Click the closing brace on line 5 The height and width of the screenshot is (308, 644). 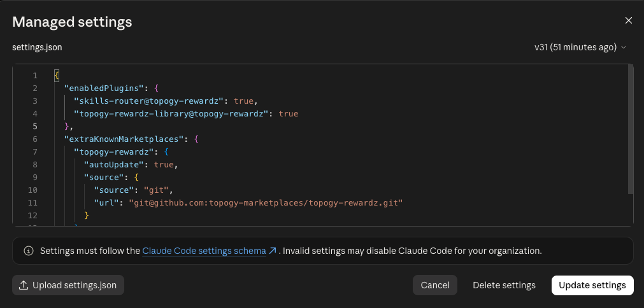click(66, 126)
